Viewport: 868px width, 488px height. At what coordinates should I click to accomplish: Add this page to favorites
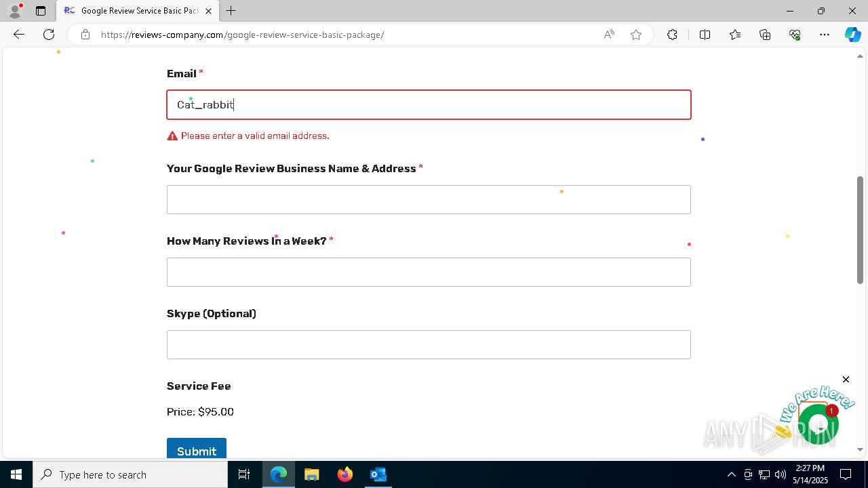point(636,35)
